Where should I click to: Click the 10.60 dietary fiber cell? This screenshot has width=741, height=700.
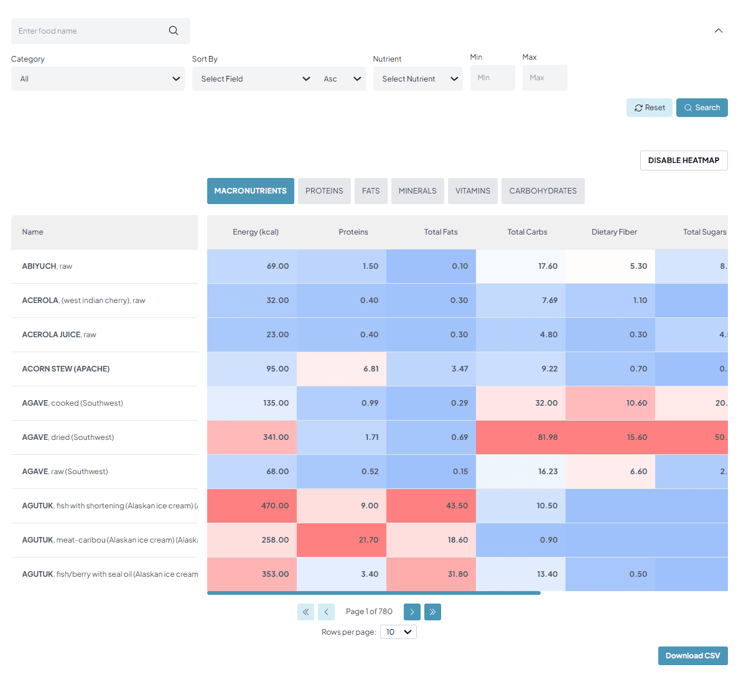tap(610, 403)
